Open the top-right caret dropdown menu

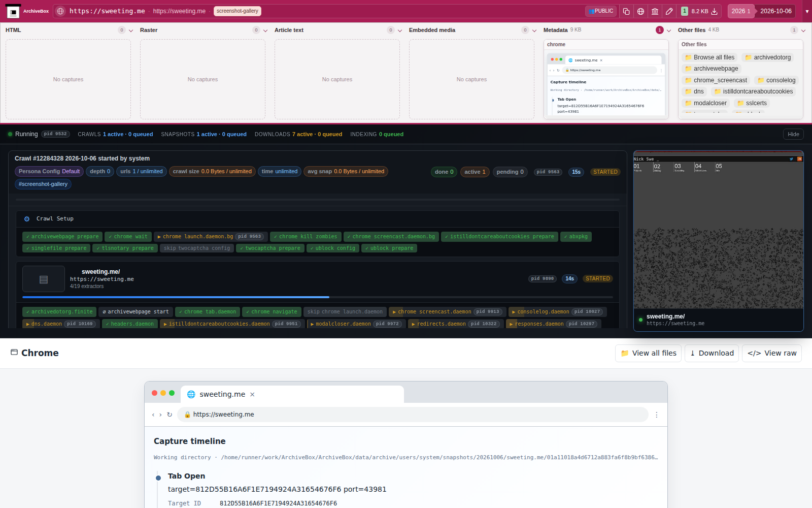click(x=807, y=11)
